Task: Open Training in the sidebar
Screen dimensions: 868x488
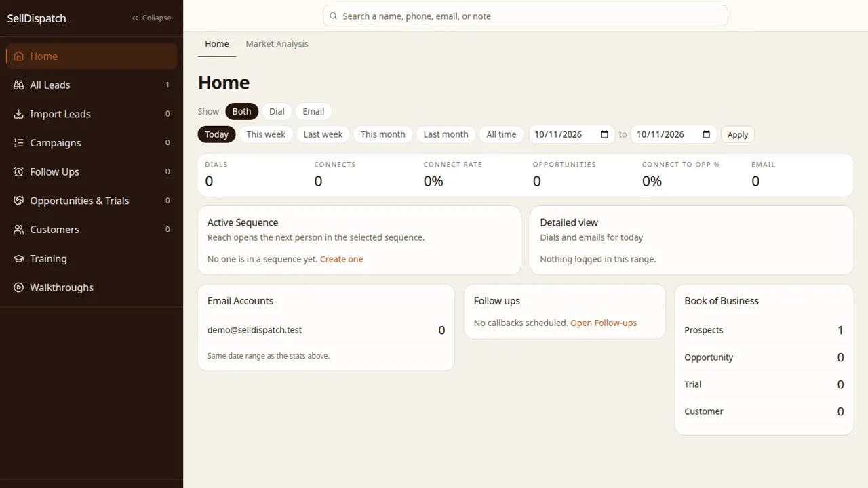Action: click(92, 258)
